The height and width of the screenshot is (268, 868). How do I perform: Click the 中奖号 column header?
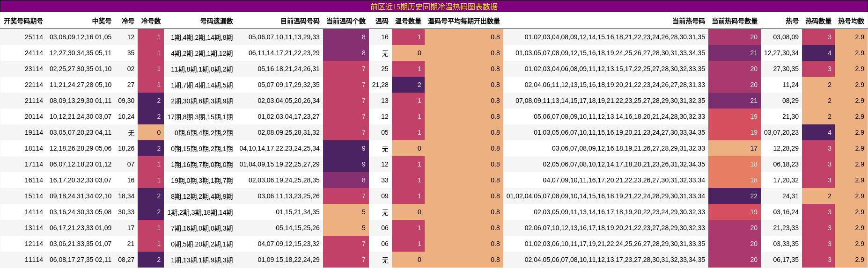tap(102, 21)
